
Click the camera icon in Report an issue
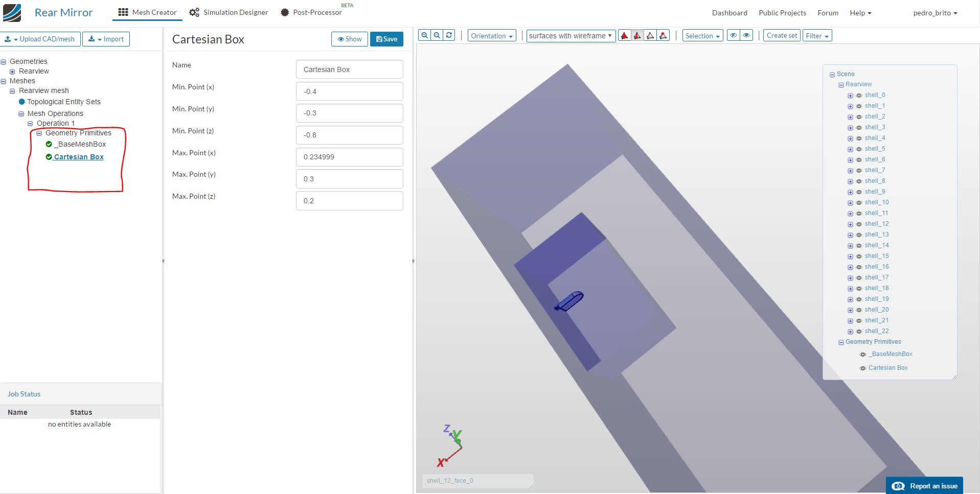[x=898, y=486]
